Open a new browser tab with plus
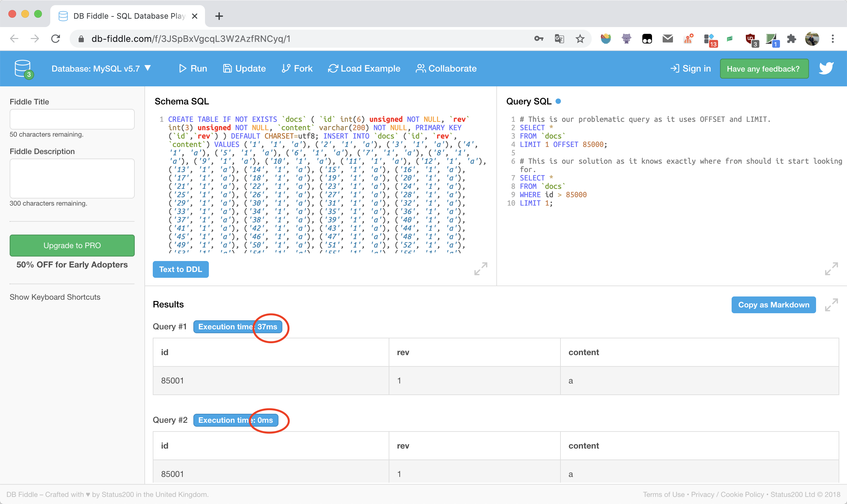Image resolution: width=847 pixels, height=504 pixels. [x=219, y=16]
